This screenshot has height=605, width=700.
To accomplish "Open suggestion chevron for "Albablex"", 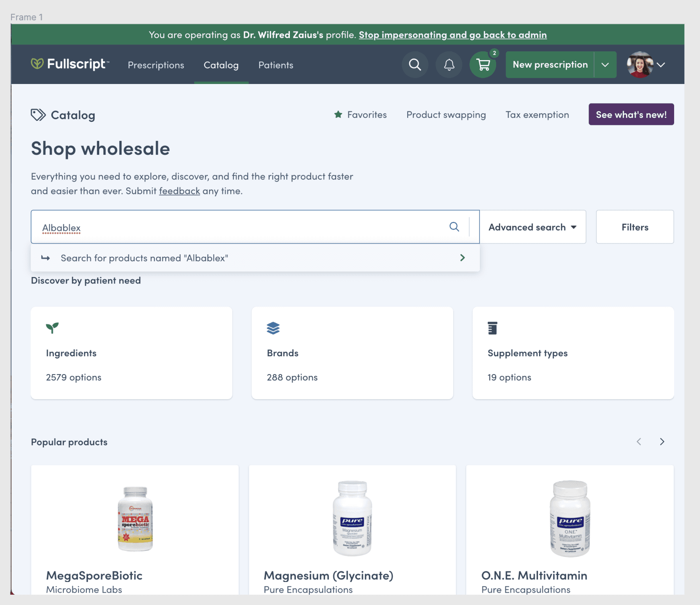I will point(462,258).
